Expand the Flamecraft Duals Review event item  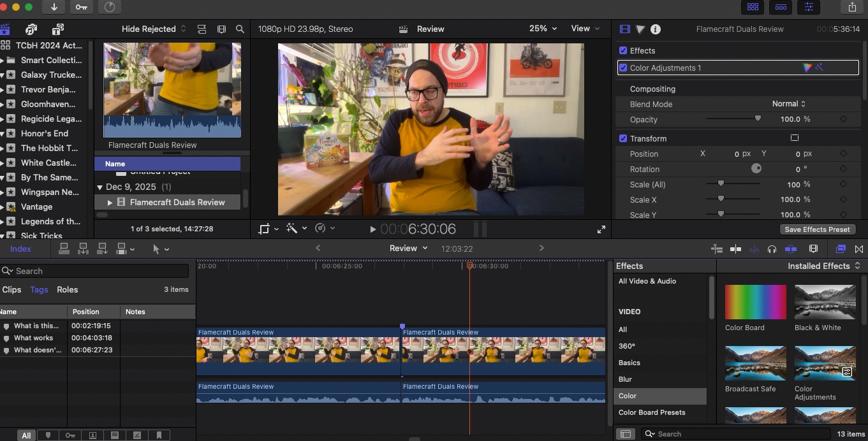click(x=110, y=203)
